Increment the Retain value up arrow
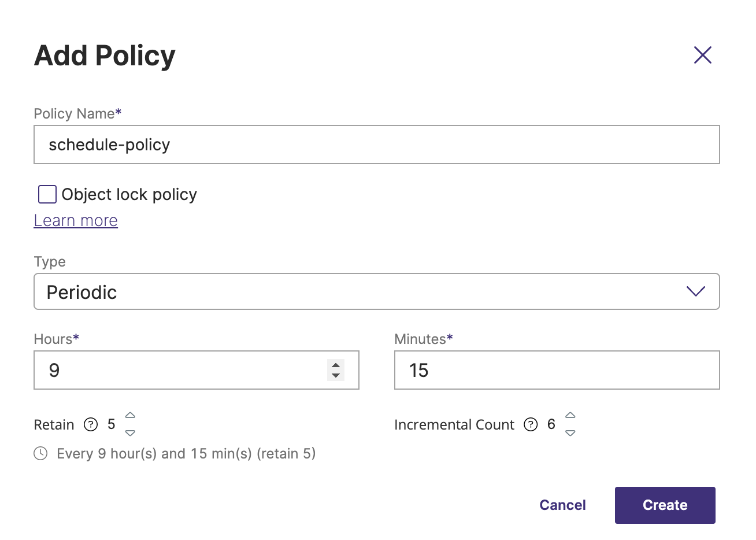Image resolution: width=756 pixels, height=540 pixels. pos(131,416)
